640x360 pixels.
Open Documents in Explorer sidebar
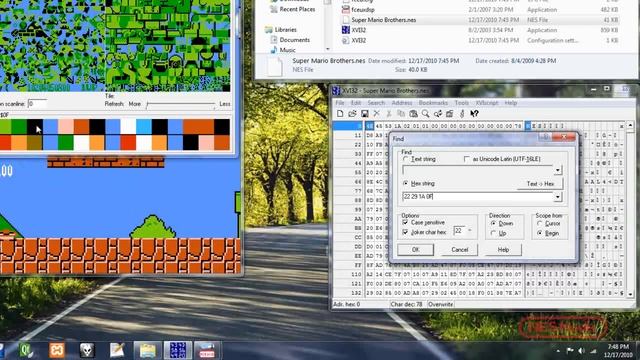290,40
